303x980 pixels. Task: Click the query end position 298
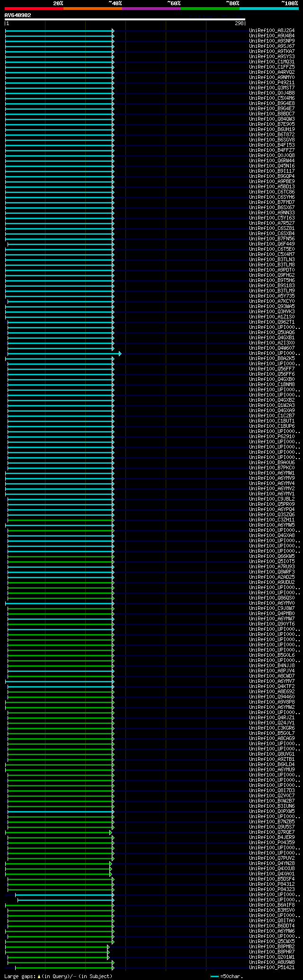(239, 23)
